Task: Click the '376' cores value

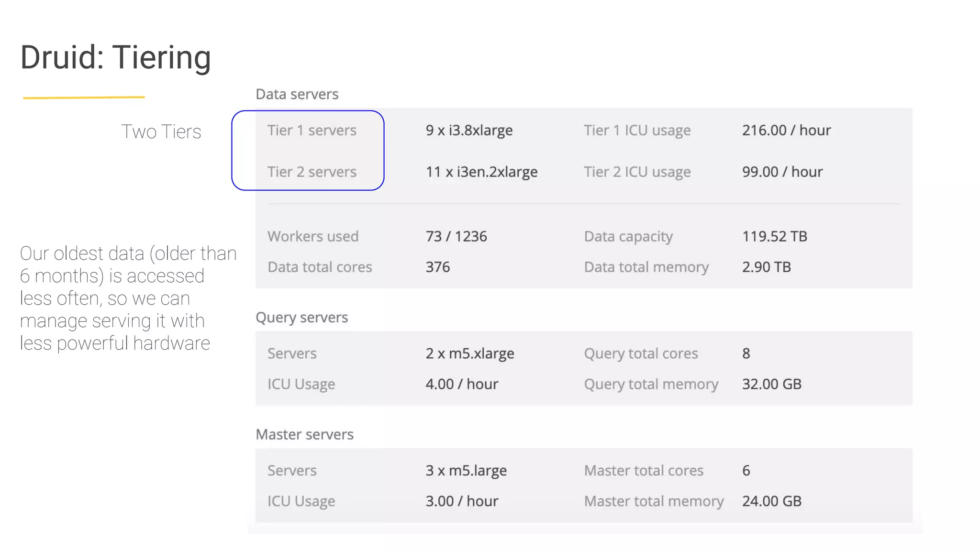Action: tap(438, 267)
